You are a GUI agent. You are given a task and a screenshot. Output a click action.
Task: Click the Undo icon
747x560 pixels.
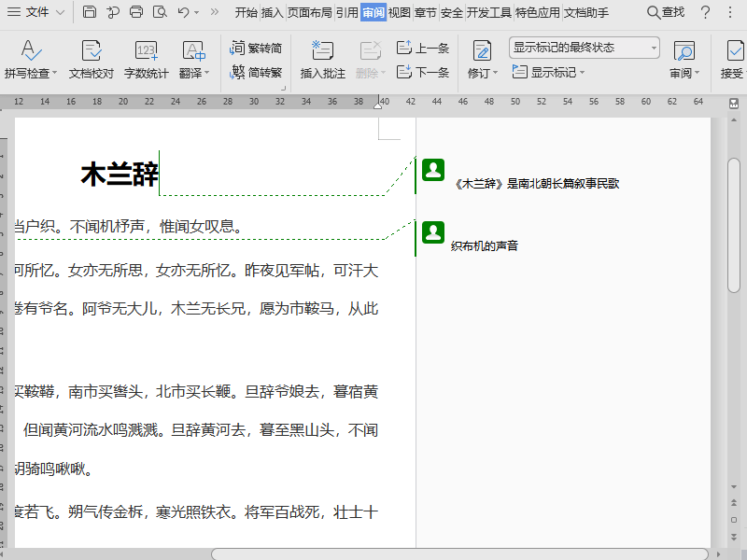pos(183,12)
